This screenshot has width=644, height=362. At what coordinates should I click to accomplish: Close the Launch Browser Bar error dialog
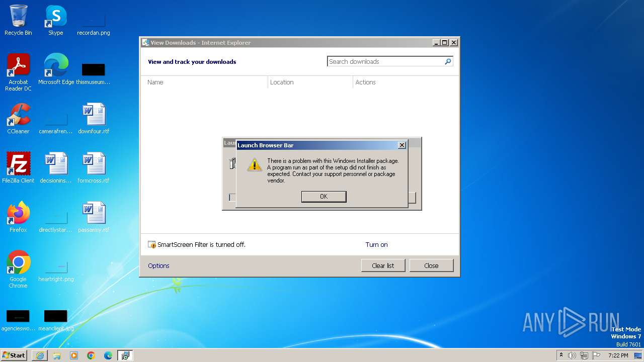click(x=401, y=145)
